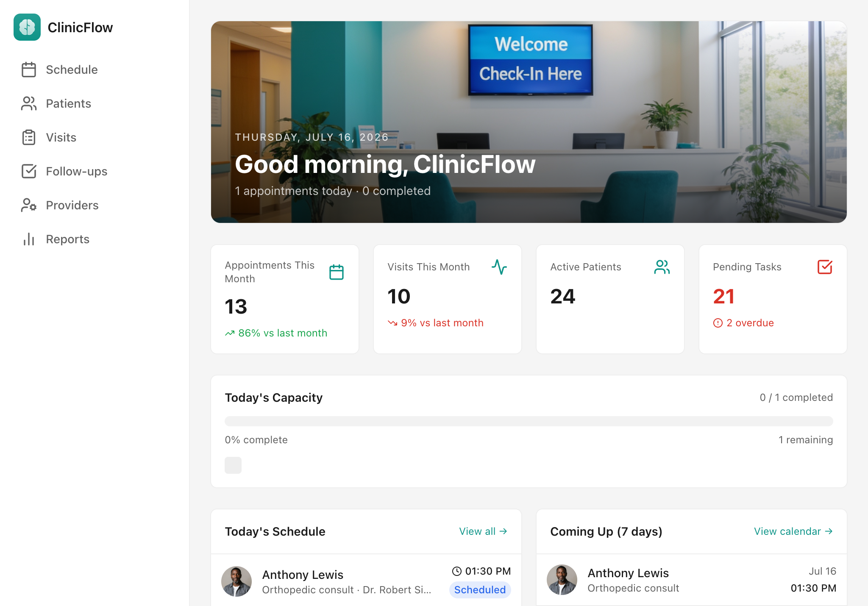Click the people icon on Active Patients card
Screen dimensions: 868x606
(x=662, y=267)
